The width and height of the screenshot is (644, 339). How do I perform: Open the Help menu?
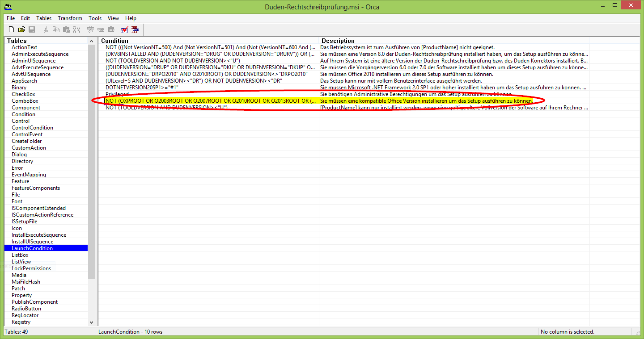[131, 18]
